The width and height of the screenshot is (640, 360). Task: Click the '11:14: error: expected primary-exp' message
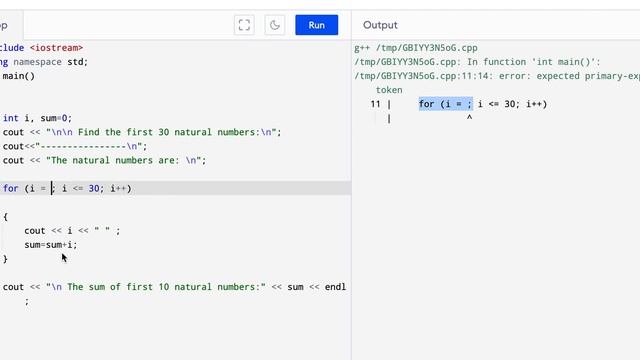click(497, 76)
